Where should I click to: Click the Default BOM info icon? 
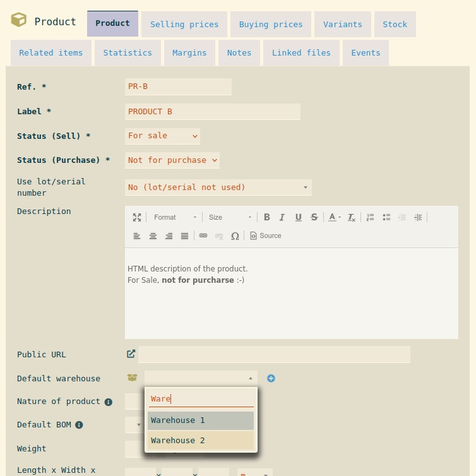coord(79,425)
